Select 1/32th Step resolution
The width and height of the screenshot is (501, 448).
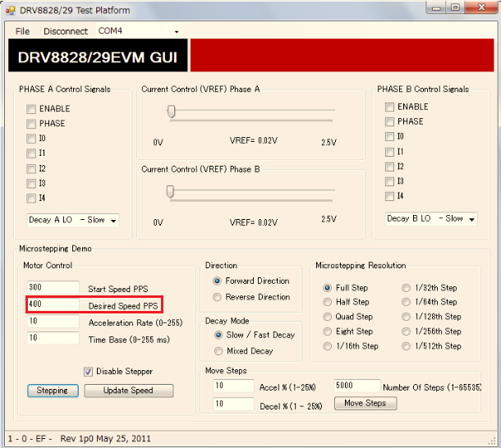[x=406, y=288]
